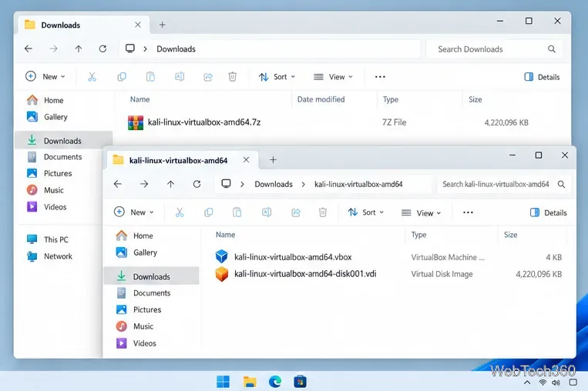Click the 7z archive file icon

[x=136, y=122]
